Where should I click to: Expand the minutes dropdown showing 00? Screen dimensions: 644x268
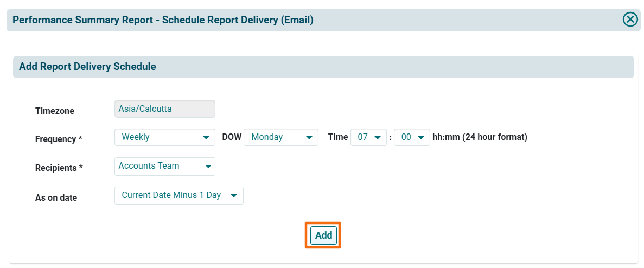(x=412, y=137)
